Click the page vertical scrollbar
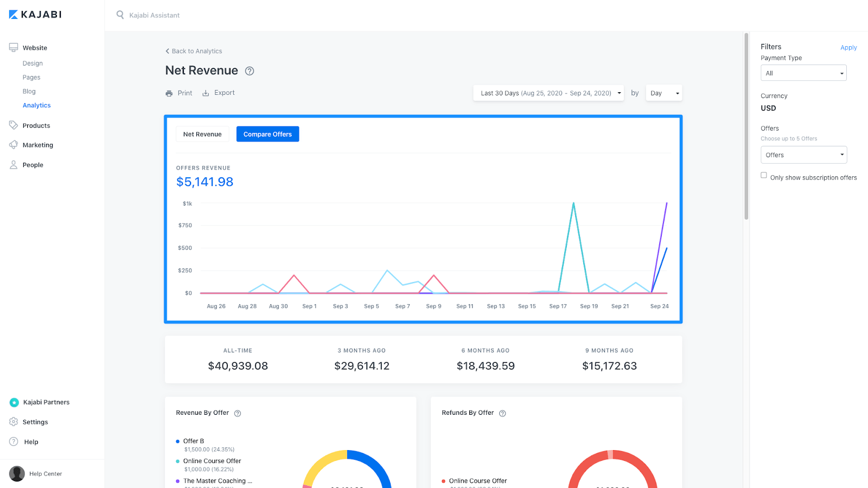The height and width of the screenshot is (488, 868). (746, 126)
